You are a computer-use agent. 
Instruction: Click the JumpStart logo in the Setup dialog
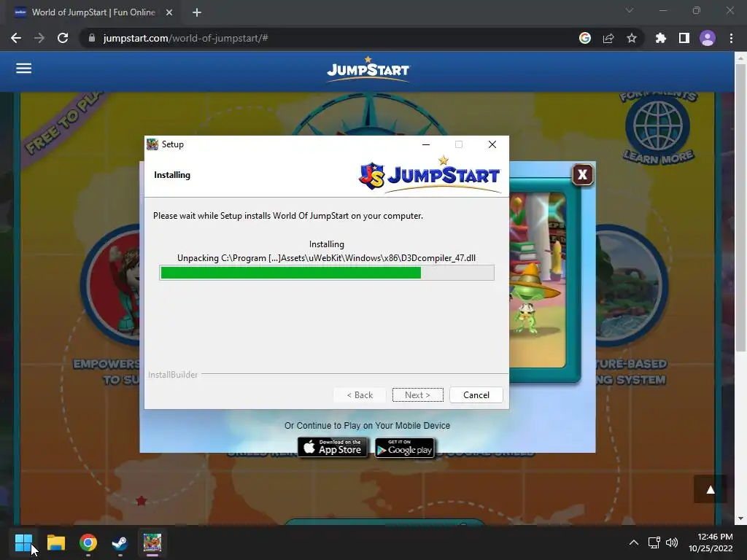(430, 174)
